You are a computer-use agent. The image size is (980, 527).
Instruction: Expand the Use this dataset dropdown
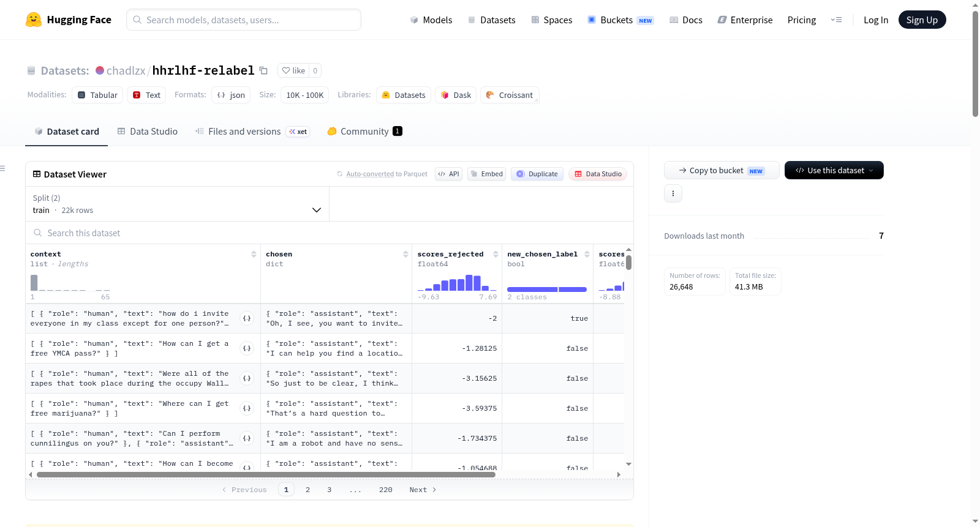coord(834,170)
